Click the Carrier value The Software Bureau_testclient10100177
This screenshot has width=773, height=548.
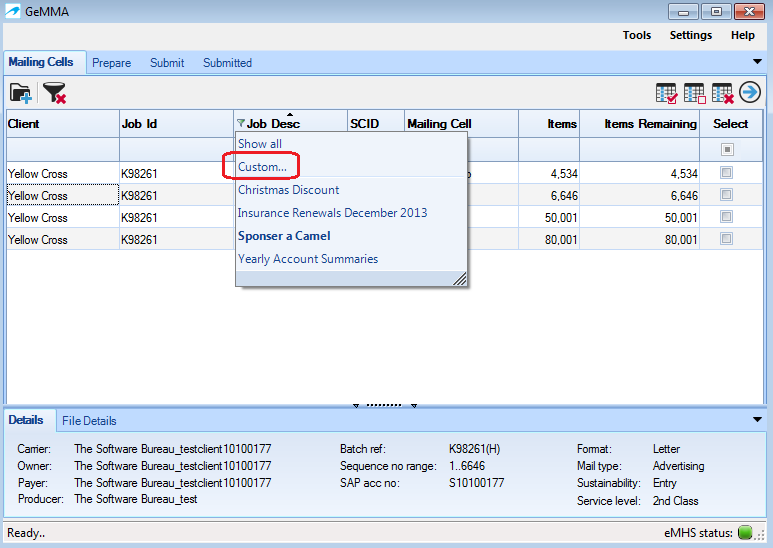tap(173, 449)
